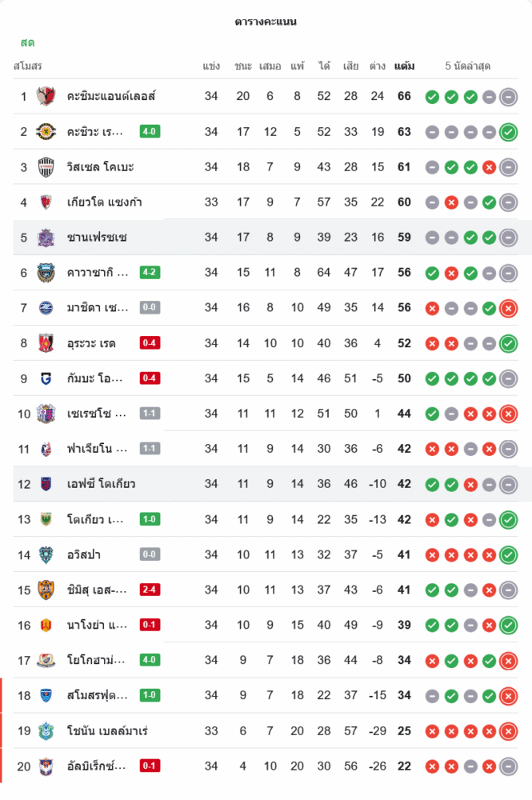The image size is (532, 800).
Task: Click the green 4-0 live score badge in row 2
Action: click(150, 132)
